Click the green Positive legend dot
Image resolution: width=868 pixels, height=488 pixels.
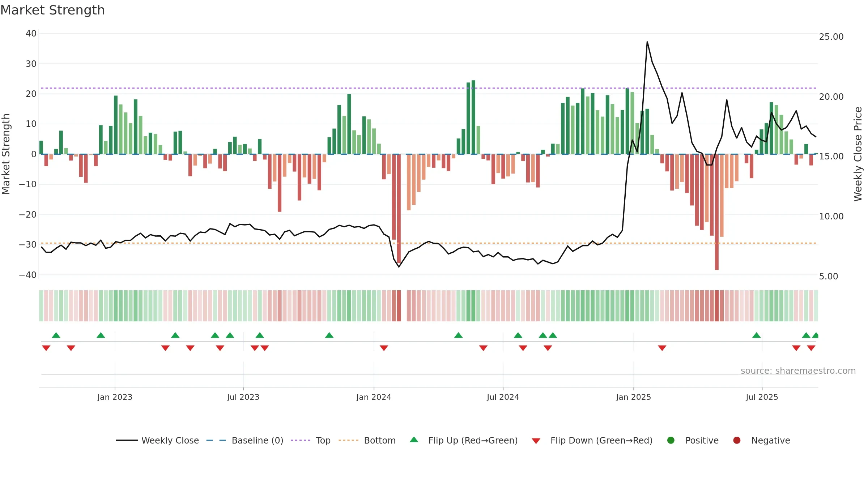pos(671,440)
